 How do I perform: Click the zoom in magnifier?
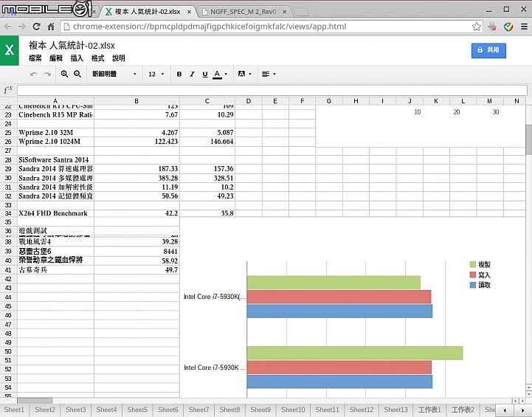64,74
